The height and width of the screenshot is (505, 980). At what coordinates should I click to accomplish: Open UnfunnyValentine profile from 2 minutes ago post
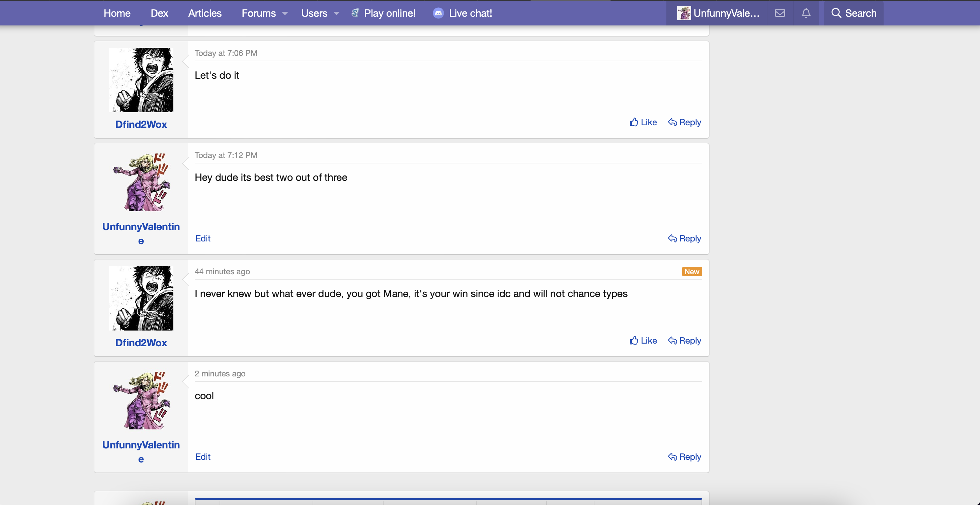141,452
